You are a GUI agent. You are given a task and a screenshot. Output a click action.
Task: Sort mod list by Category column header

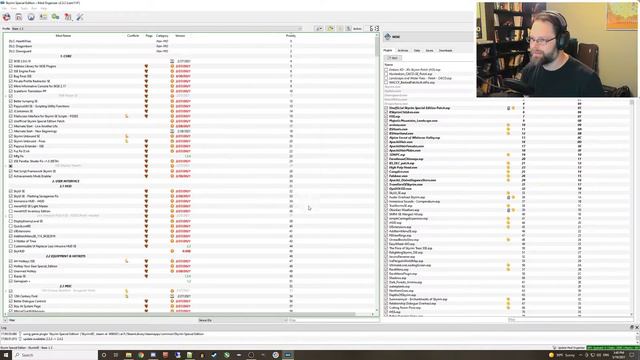(162, 36)
